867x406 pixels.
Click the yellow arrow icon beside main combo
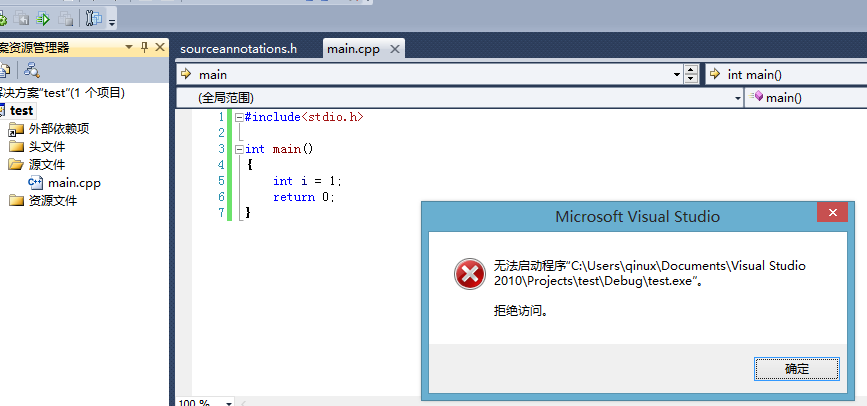[x=186, y=74]
